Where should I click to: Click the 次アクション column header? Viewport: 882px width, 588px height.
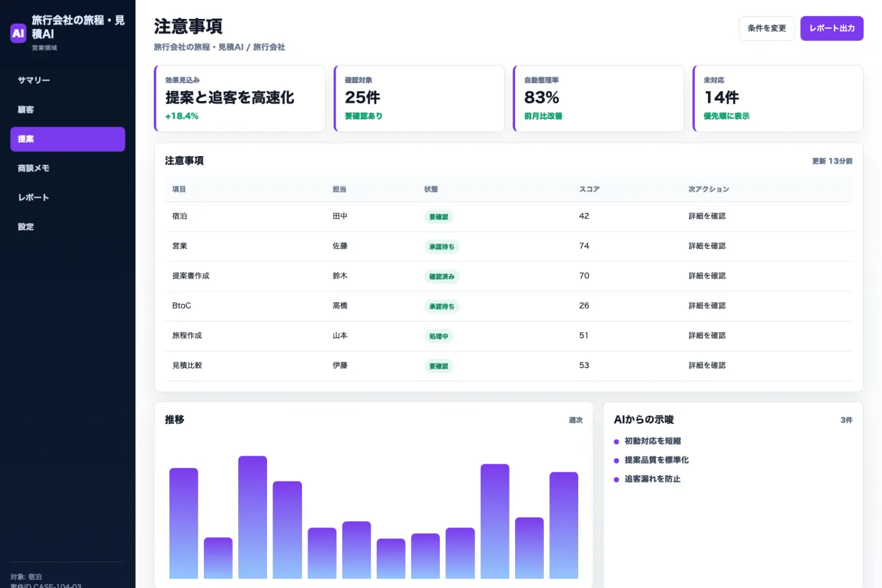(709, 189)
